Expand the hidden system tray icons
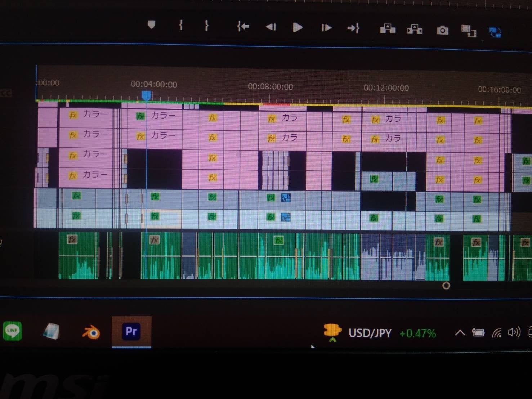Viewport: 532px width, 399px height. 460,333
